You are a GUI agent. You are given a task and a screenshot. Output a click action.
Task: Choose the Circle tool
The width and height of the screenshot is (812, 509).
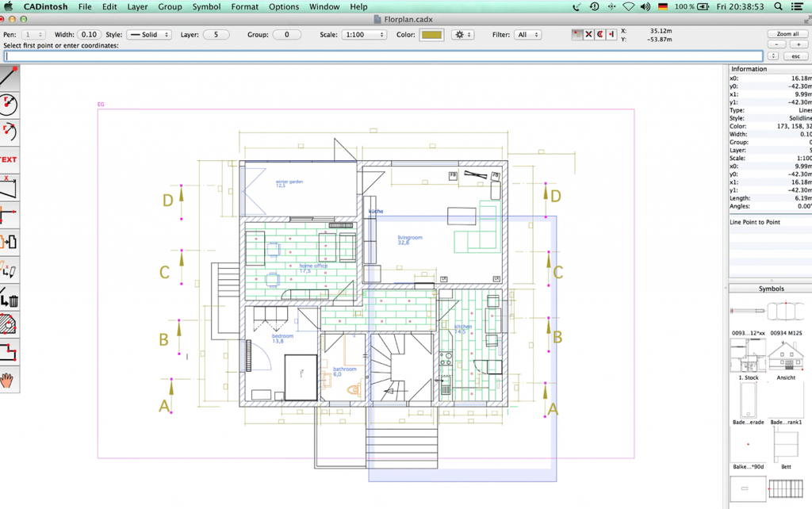coord(9,104)
